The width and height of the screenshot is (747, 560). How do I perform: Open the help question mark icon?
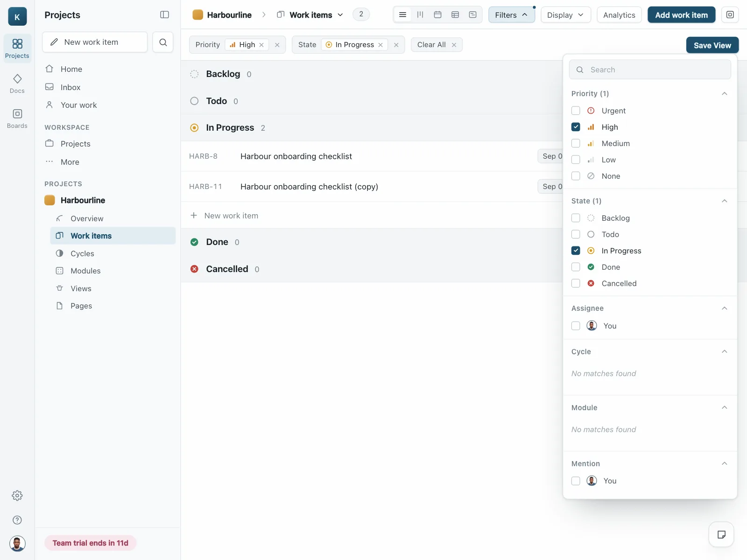17,520
